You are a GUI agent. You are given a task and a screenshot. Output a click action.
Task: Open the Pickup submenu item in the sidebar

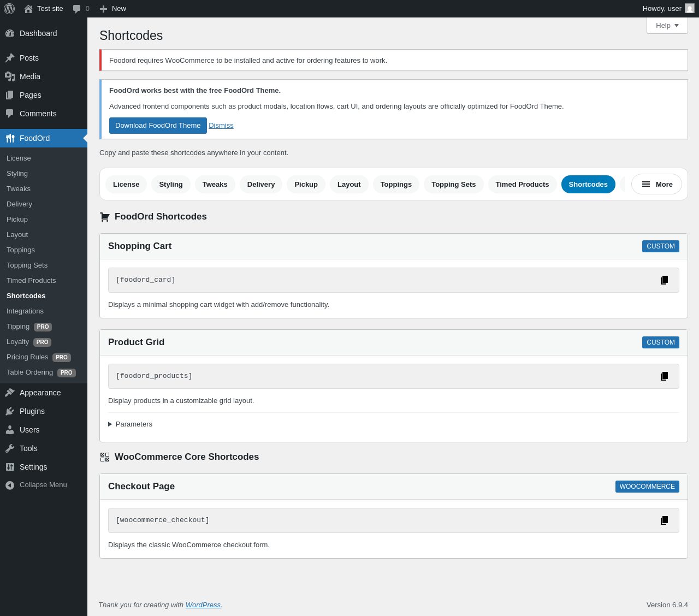point(44,220)
